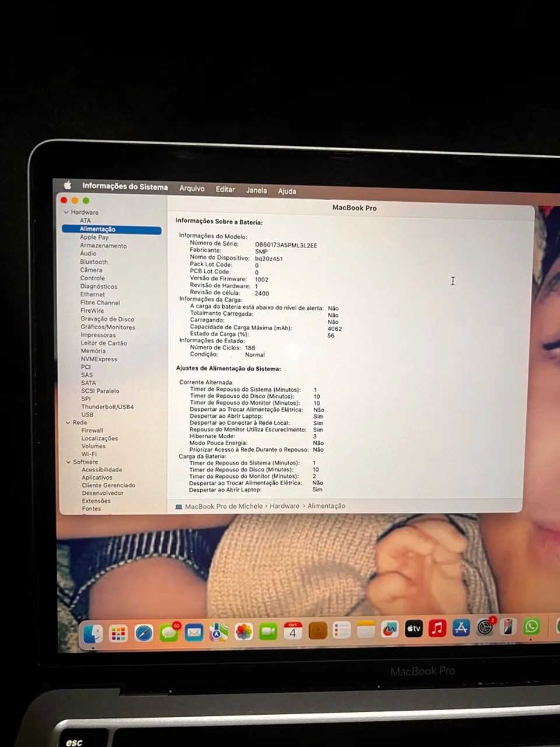
Task: Select Leitor de Cartão item
Action: [x=104, y=343]
